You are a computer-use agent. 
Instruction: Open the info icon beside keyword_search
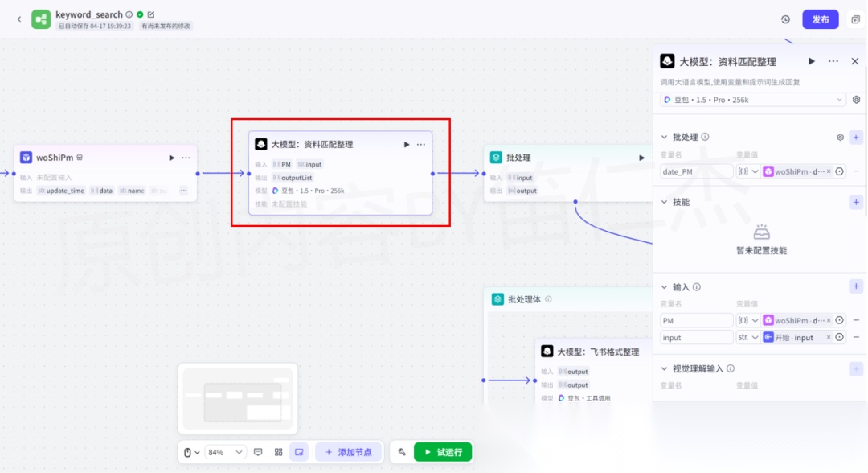[129, 14]
